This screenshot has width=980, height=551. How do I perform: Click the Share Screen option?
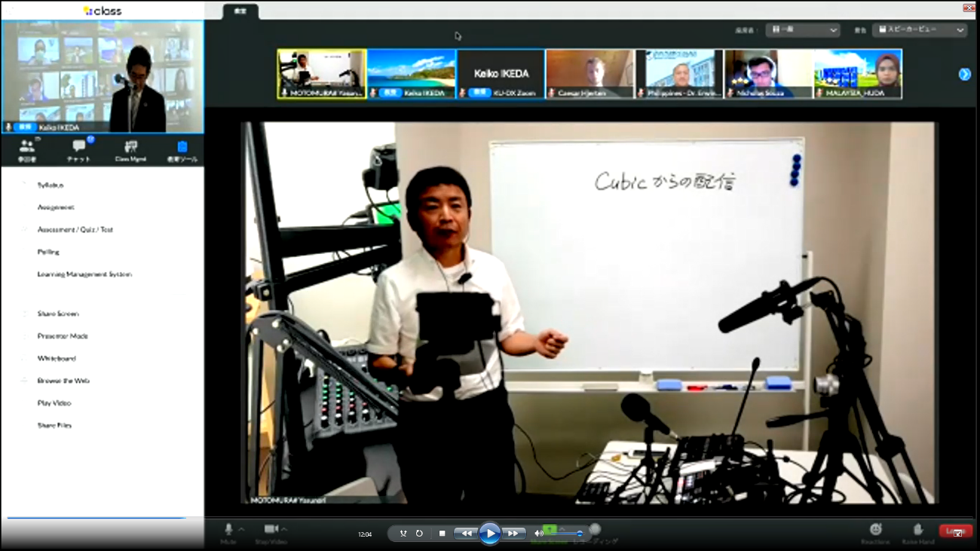(x=58, y=314)
